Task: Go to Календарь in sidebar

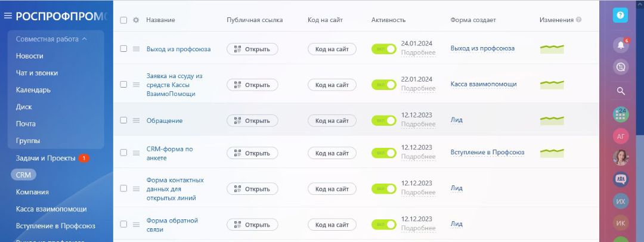Action: coord(33,90)
